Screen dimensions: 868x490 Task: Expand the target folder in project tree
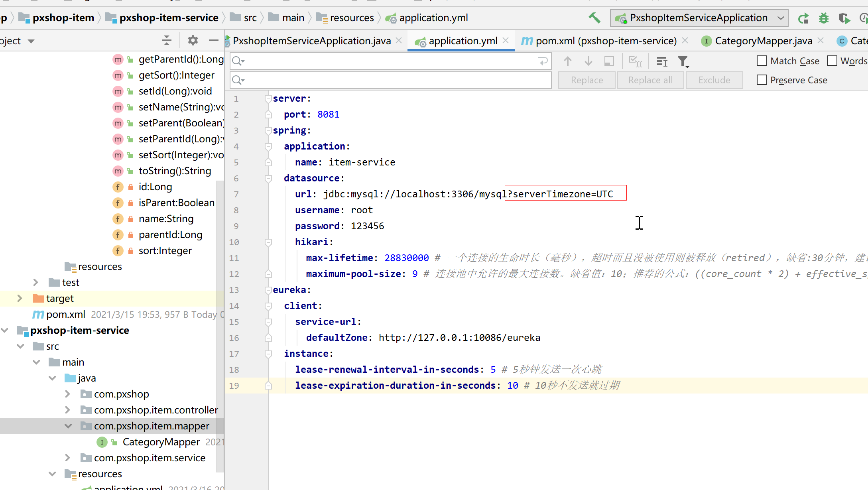point(20,298)
